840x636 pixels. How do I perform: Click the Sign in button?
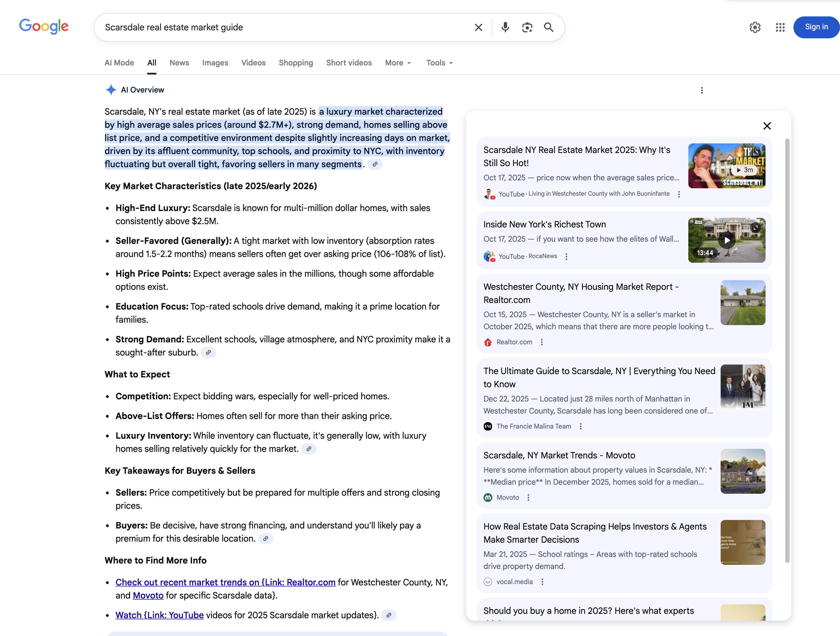point(816,27)
